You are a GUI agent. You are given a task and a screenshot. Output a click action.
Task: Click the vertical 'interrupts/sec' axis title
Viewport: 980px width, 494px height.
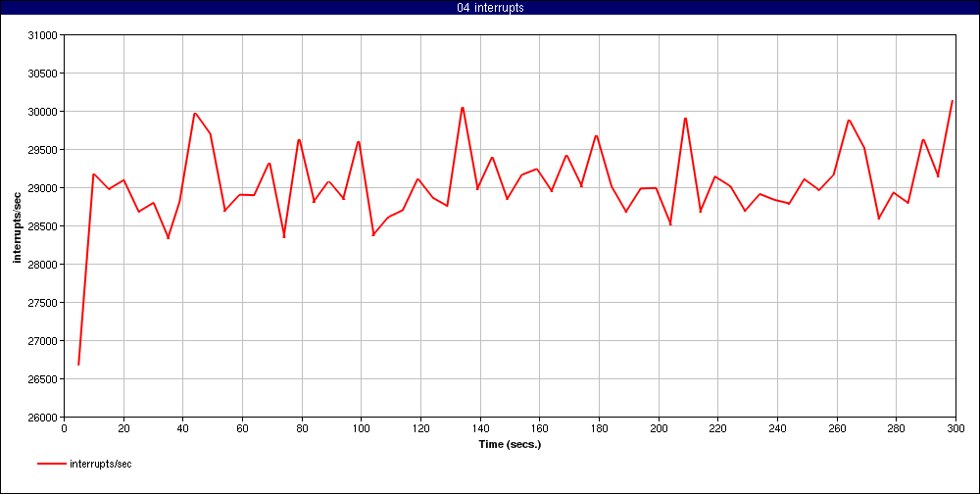click(18, 226)
